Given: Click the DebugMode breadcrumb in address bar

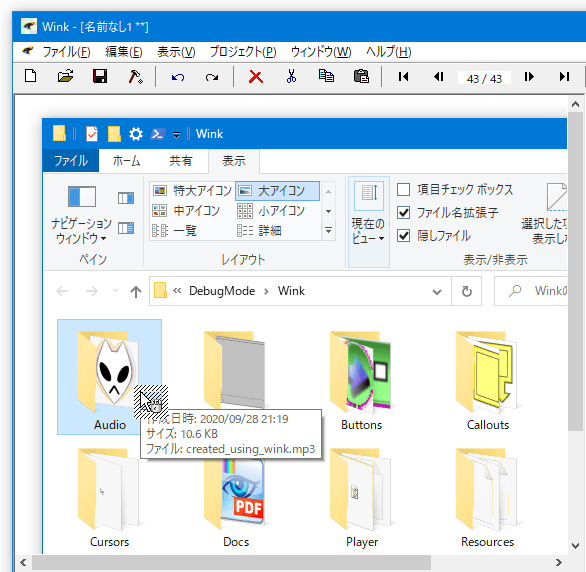Looking at the screenshot, I should 222,291.
